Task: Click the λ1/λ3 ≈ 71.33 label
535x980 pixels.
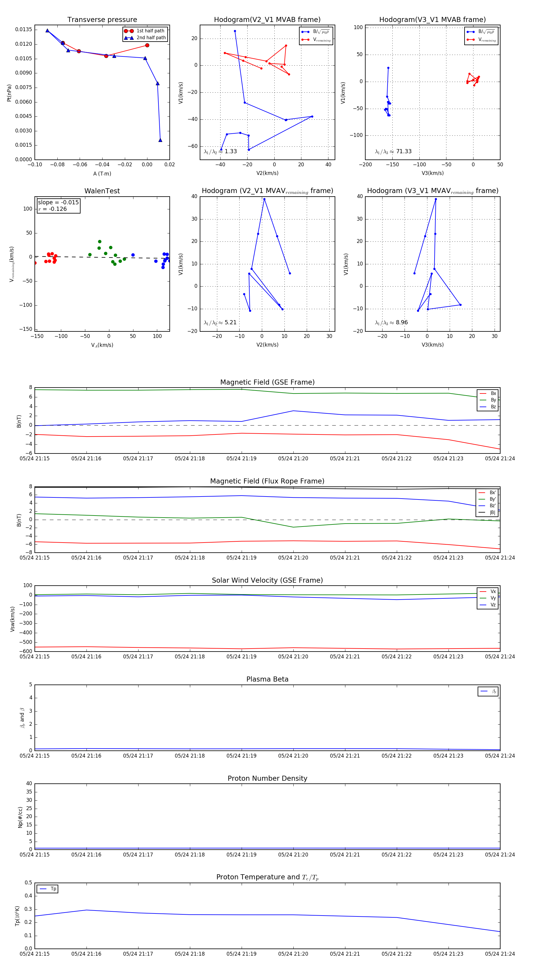Action: coord(393,151)
